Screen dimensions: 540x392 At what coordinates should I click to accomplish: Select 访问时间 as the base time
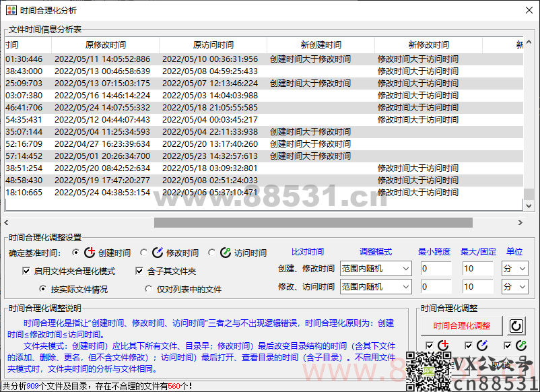click(212, 253)
